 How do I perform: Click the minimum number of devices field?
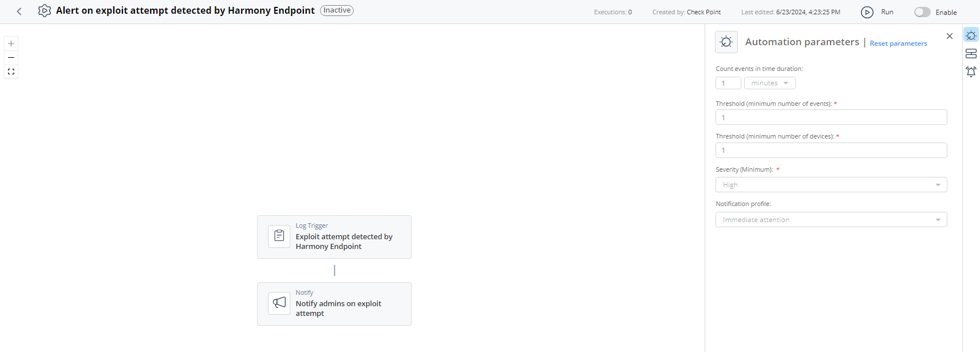pos(831,150)
